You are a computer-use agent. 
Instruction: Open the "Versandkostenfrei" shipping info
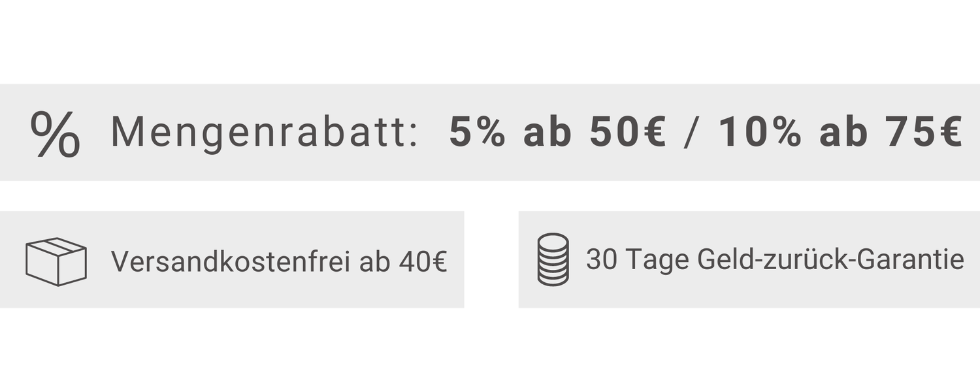231,261
